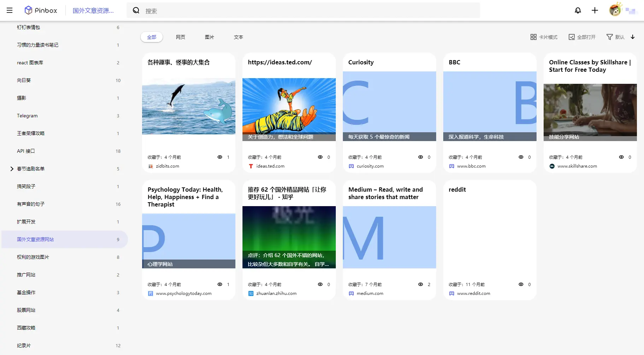The image size is (644, 355).
Task: Open the 基金操作 collection
Action: click(x=64, y=292)
